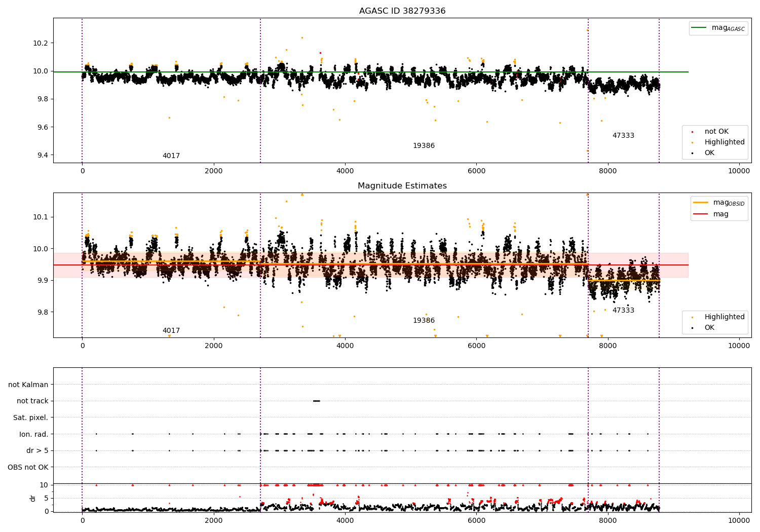Click x-tick 4000 under Magnitude Estimates plot
This screenshot has width=760, height=532.
pyautogui.click(x=345, y=346)
